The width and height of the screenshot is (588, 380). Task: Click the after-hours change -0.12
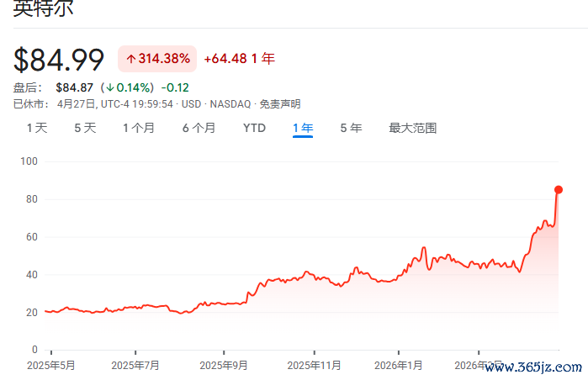tap(175, 87)
